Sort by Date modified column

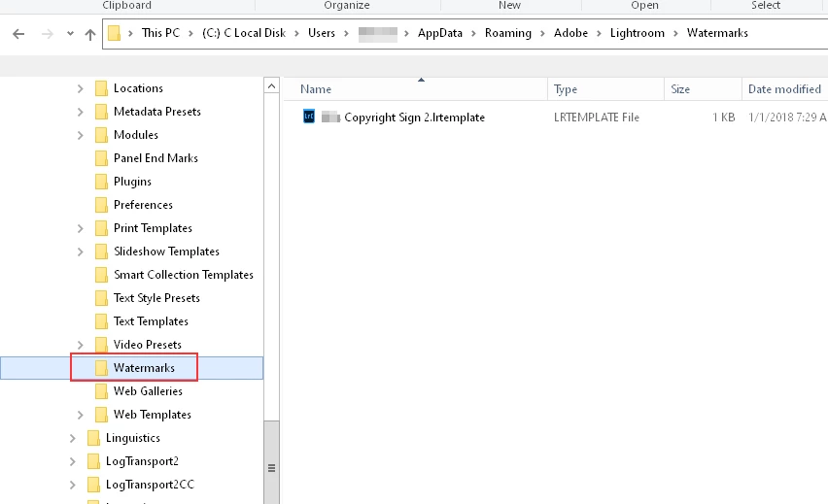click(784, 89)
